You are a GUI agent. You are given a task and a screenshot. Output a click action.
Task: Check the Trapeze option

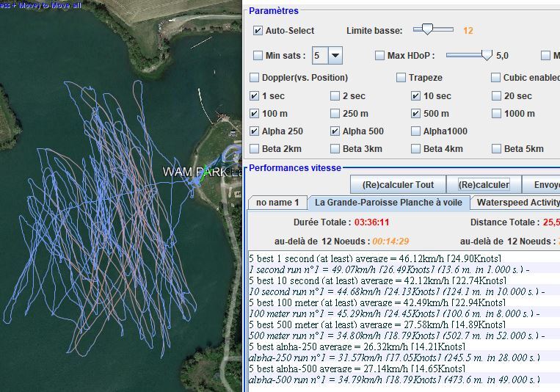coord(401,78)
